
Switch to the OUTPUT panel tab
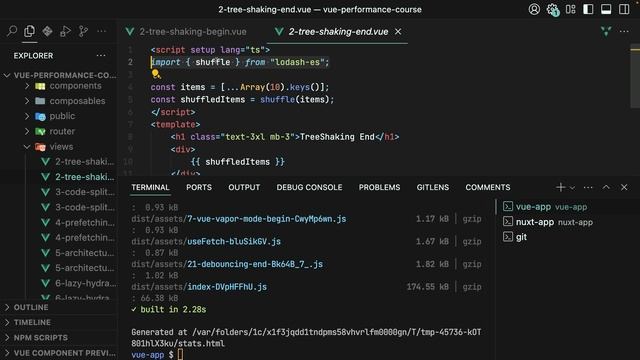tap(244, 187)
